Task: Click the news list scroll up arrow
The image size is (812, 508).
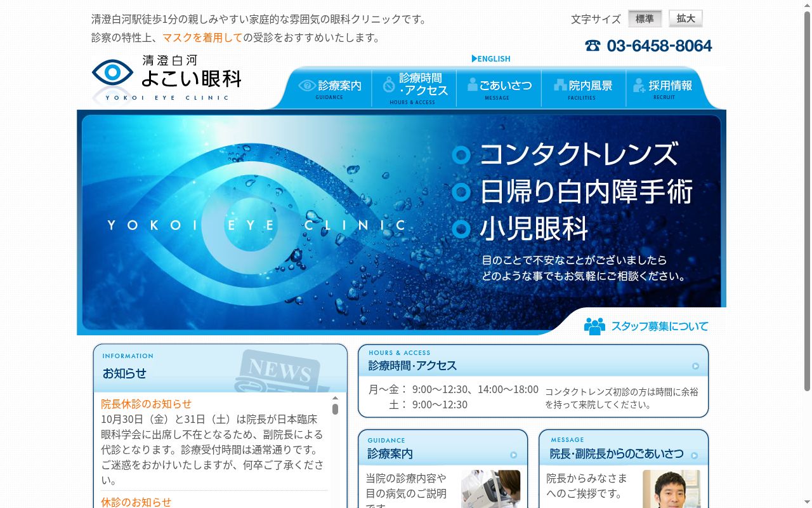Action: pyautogui.click(x=335, y=398)
